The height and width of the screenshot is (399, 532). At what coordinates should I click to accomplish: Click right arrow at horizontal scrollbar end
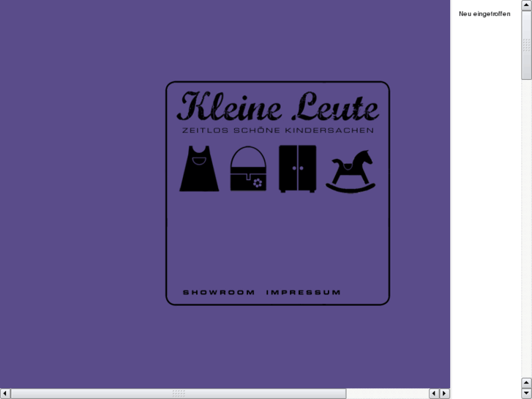(444, 394)
